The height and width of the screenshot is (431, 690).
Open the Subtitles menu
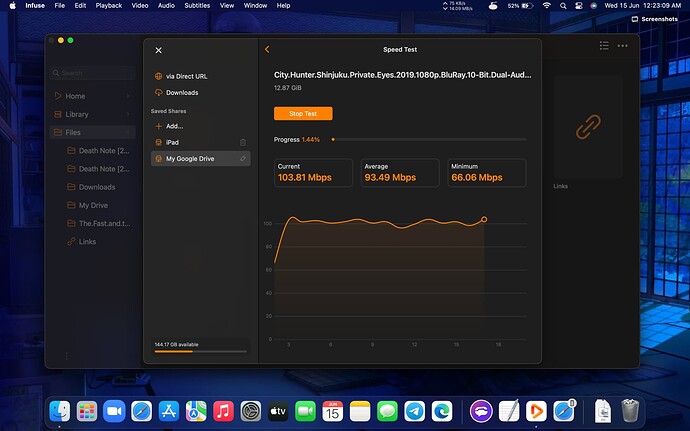[197, 6]
